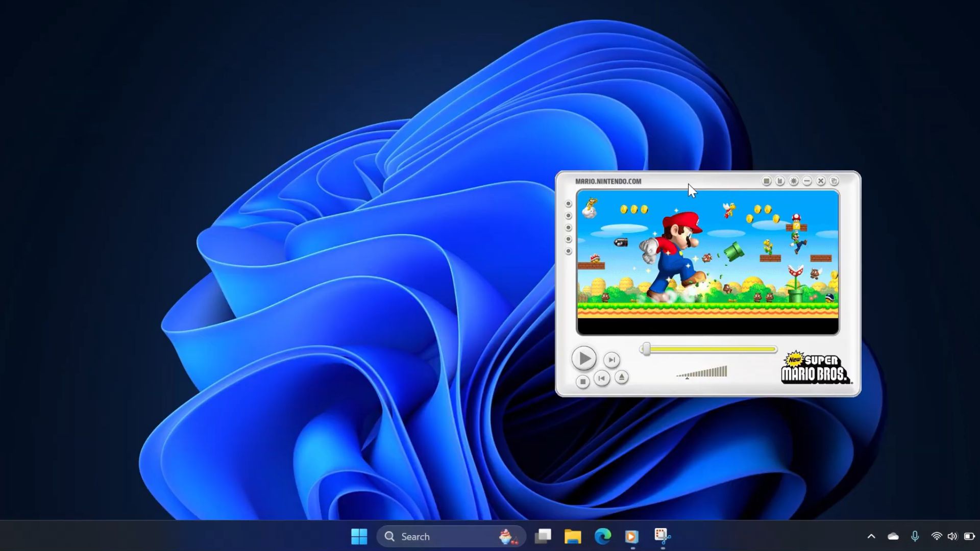The height and width of the screenshot is (551, 980).
Task: Click the Mario video display area
Action: point(707,262)
